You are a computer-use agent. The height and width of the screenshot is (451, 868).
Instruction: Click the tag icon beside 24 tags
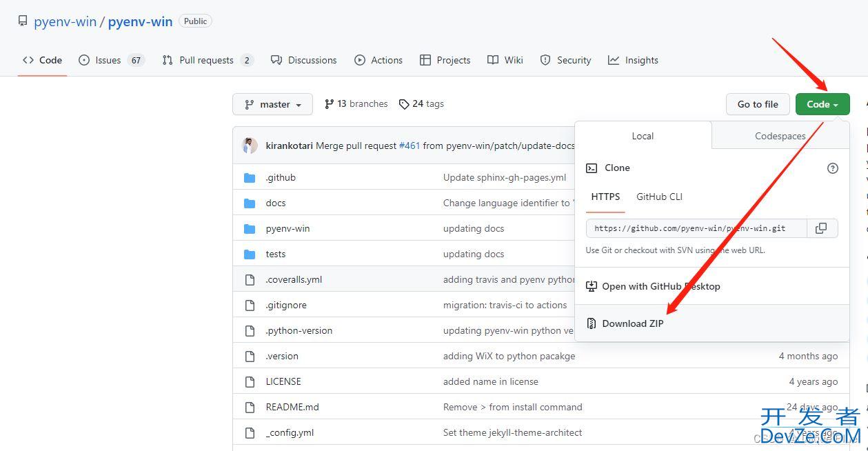click(404, 104)
